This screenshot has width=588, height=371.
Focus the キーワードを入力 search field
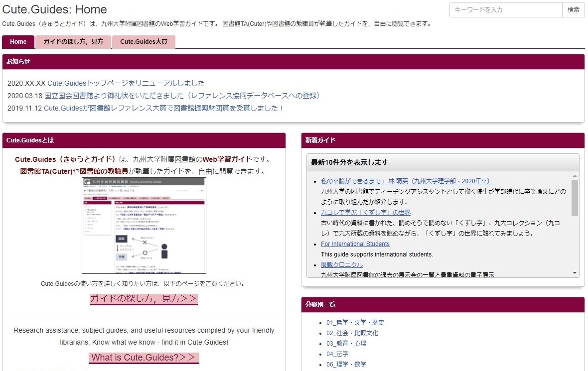pyautogui.click(x=506, y=10)
